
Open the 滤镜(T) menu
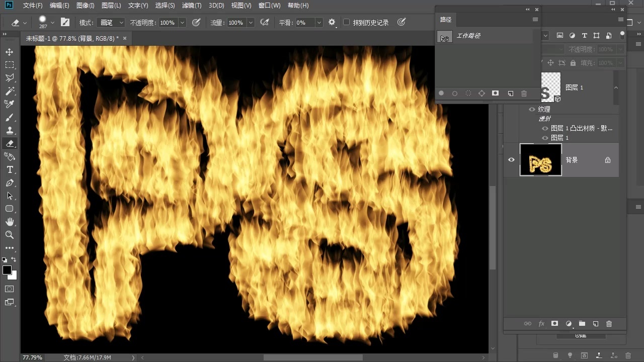click(x=191, y=6)
